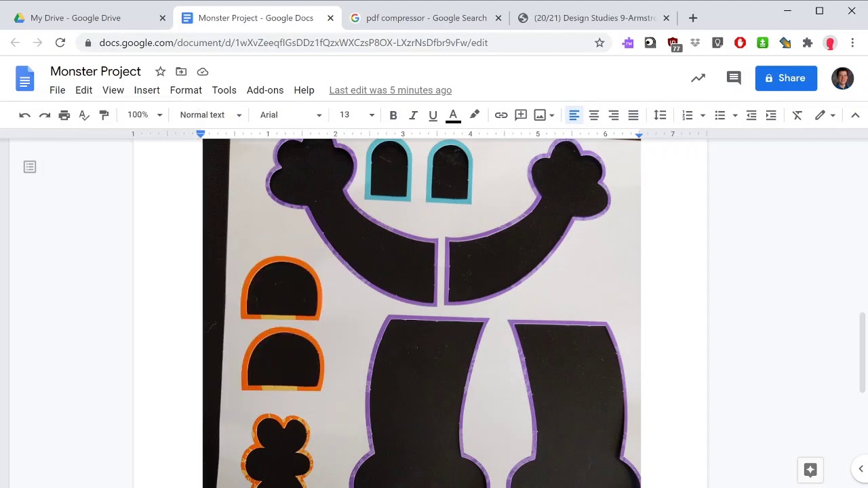Open the Insert menu
Viewport: 868px width, 488px height.
pos(147,90)
